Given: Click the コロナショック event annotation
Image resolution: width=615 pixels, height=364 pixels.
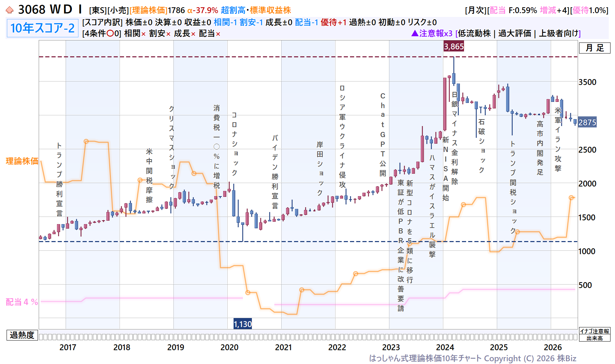Looking at the screenshot, I should 235,144.
